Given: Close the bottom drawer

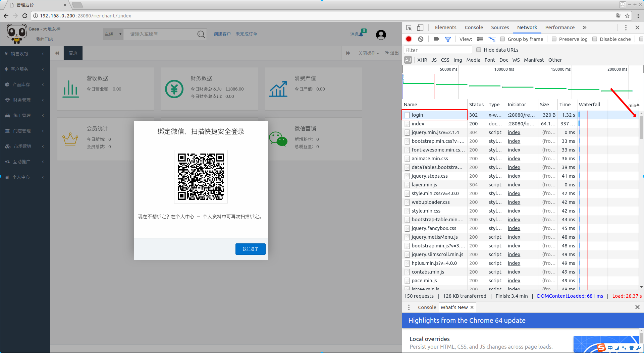Looking at the screenshot, I should coord(637,307).
